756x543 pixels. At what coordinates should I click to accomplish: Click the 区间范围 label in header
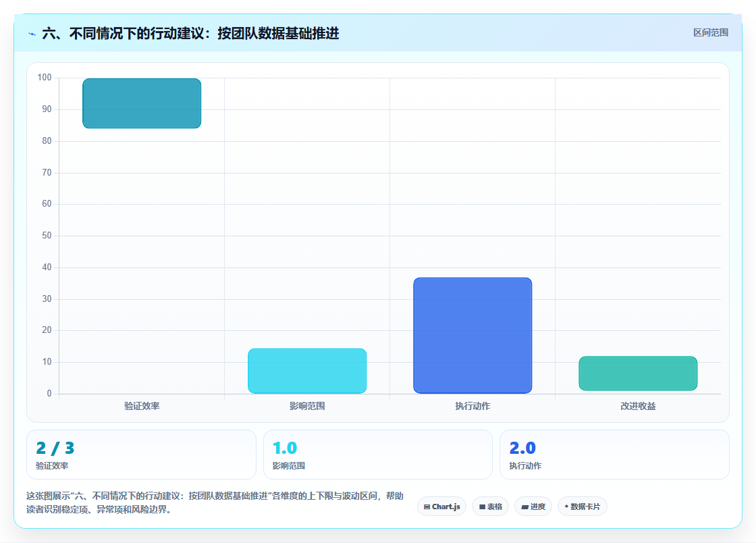pyautogui.click(x=710, y=33)
